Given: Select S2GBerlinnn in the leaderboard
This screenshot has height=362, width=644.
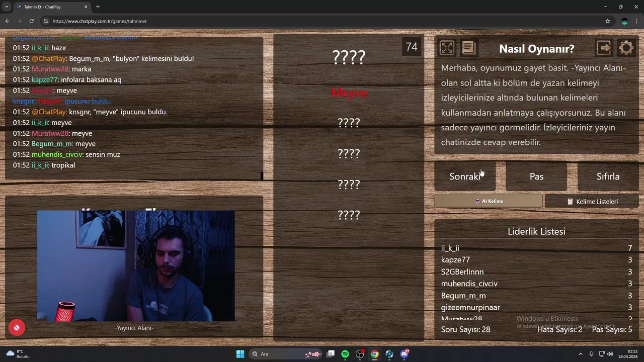Looking at the screenshot, I should point(536,272).
